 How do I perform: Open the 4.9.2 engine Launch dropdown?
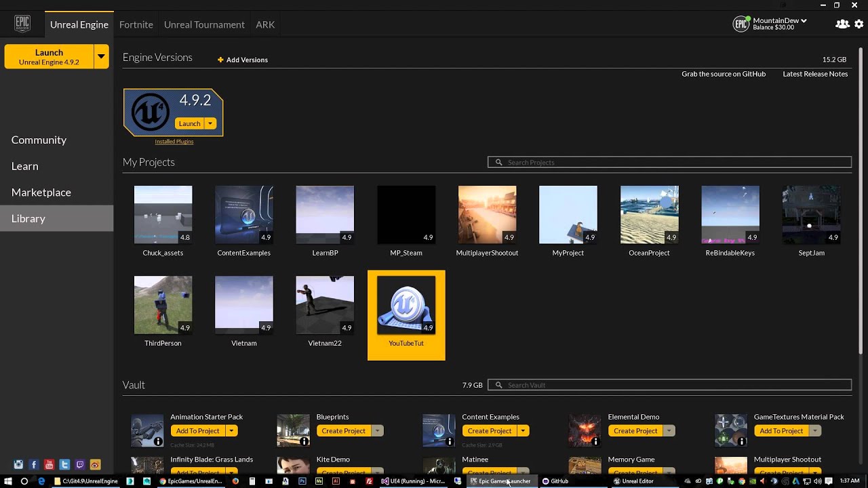pos(210,123)
